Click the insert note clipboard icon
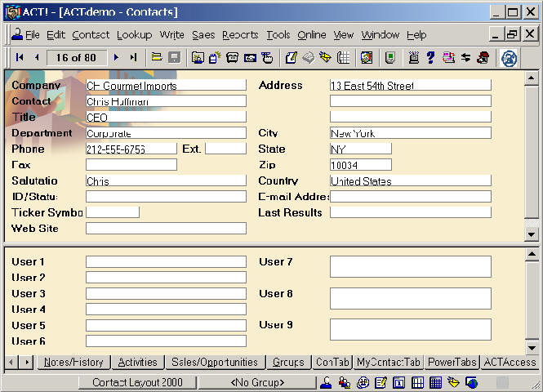 click(x=215, y=57)
